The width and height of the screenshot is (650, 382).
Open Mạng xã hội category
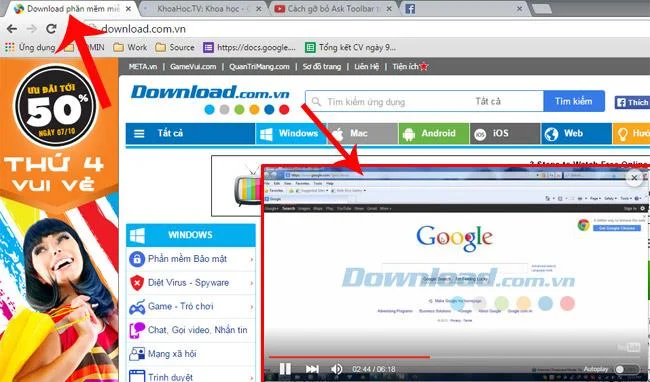point(191,354)
